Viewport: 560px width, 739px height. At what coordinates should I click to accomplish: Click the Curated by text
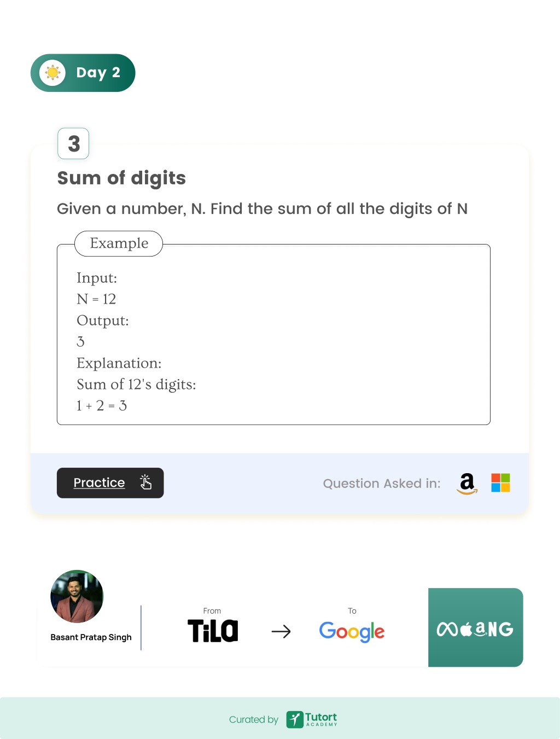pyautogui.click(x=254, y=720)
